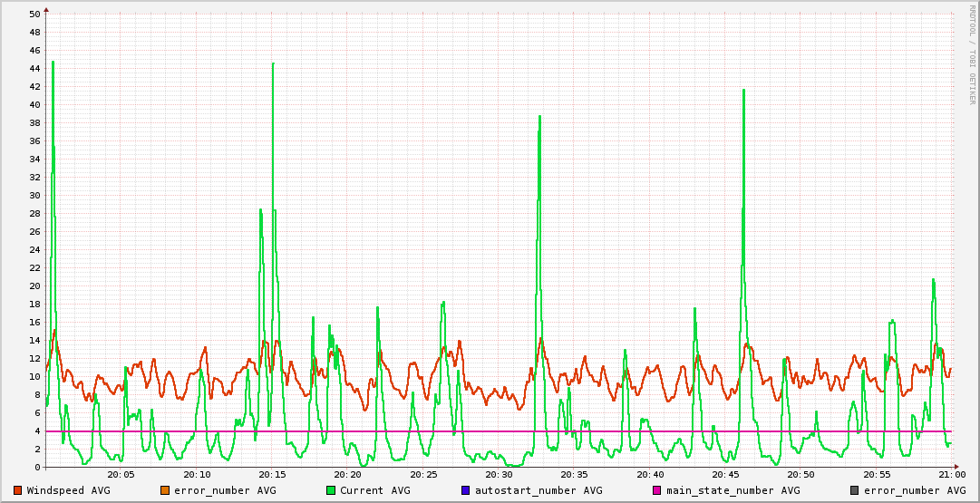Click the 20:05 time axis label
980x503 pixels.
pos(121,474)
